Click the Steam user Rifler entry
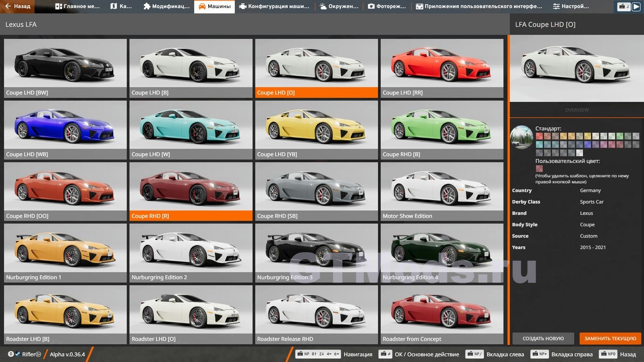The image size is (644, 362). click(x=28, y=354)
